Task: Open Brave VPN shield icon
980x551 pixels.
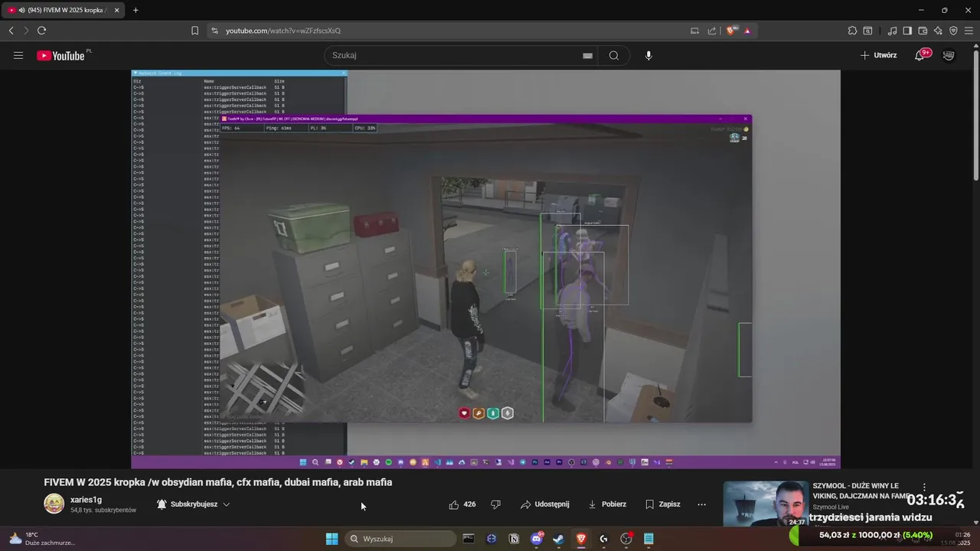Action: [953, 31]
